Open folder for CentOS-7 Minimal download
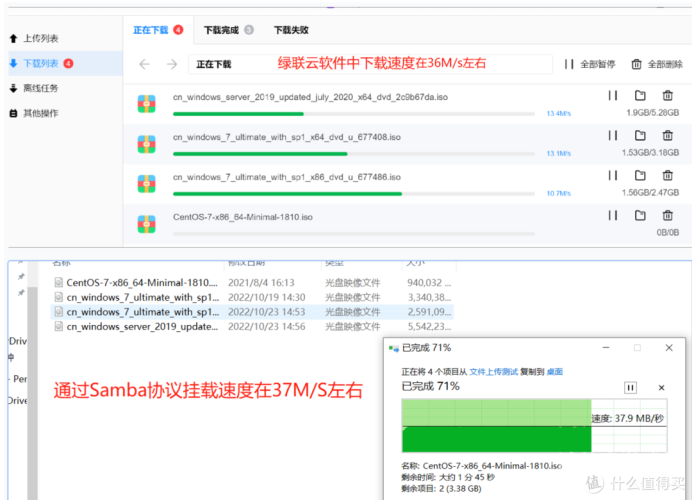This screenshot has height=500, width=692. tap(640, 215)
